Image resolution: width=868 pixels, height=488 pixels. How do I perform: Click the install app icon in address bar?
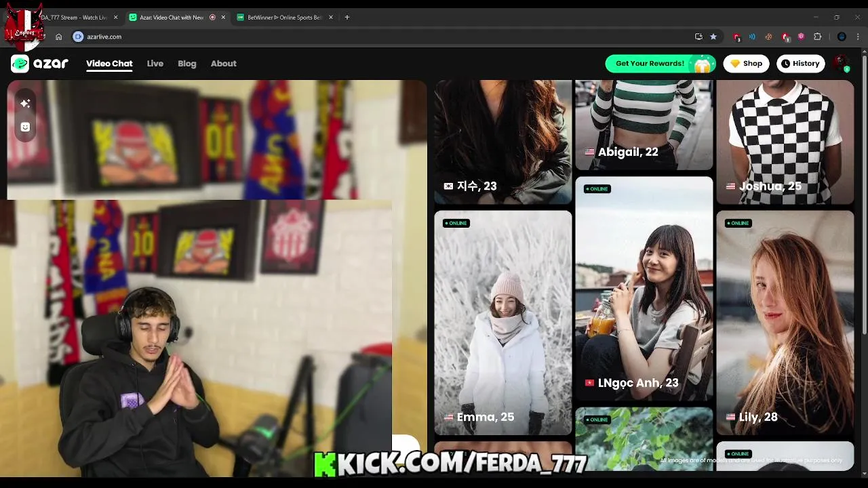click(x=698, y=37)
